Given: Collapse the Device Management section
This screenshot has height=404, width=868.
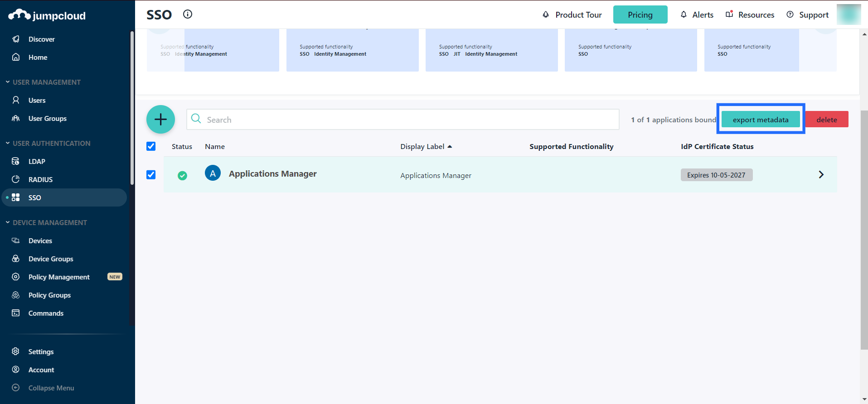Looking at the screenshot, I should pyautogui.click(x=8, y=222).
